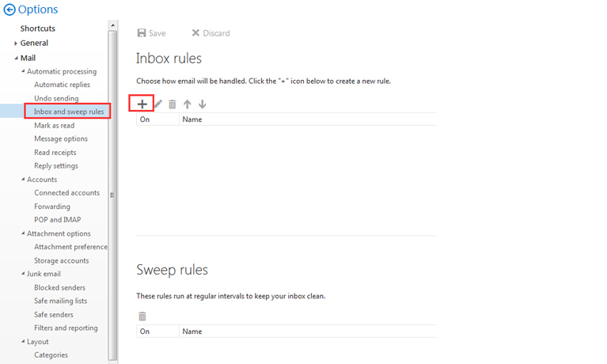The width and height of the screenshot is (607, 364).
Task: Discard changes with the X Discard button
Action: (211, 33)
